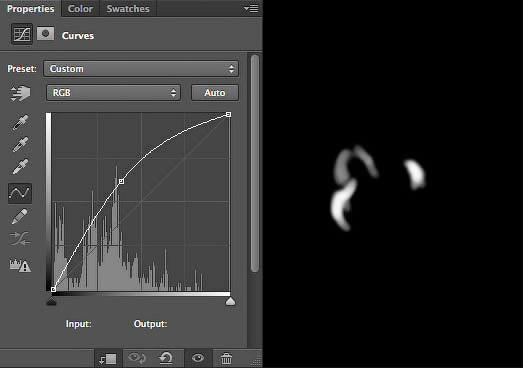Click the Properties panel vertical scrollbar
Image resolution: width=523 pixels, height=368 pixels.
coord(255,163)
